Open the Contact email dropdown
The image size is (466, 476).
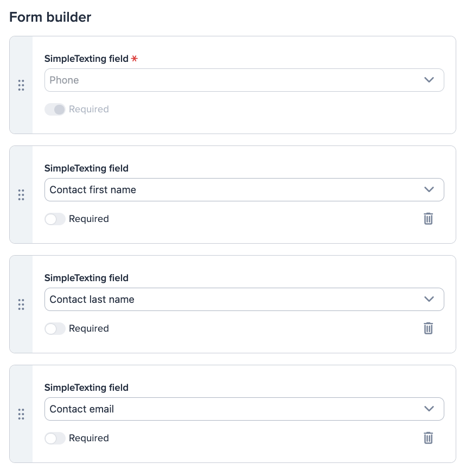[x=244, y=409]
